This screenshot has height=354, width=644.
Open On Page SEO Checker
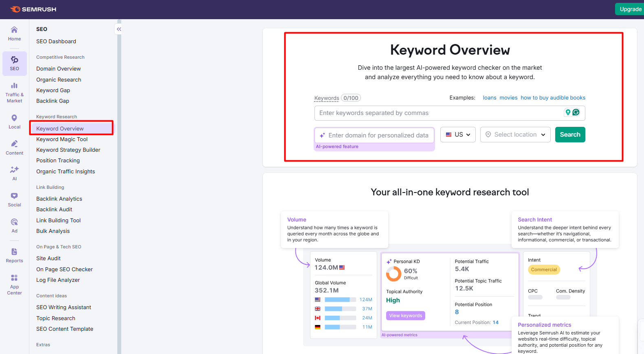tap(64, 269)
